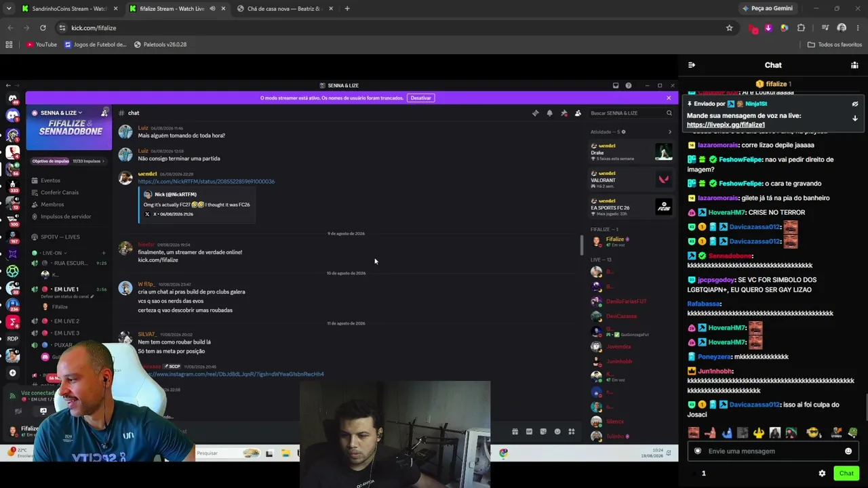The height and width of the screenshot is (488, 868).
Task: Switch to Chá de casa nova tab
Action: (x=285, y=9)
